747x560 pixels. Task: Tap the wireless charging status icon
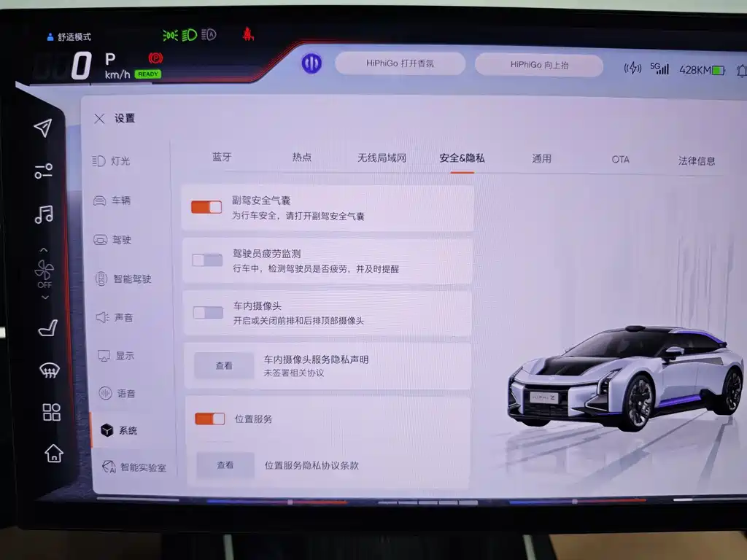click(632, 68)
